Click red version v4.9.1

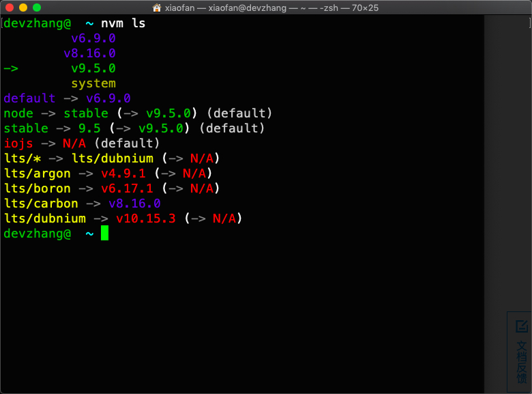(123, 173)
